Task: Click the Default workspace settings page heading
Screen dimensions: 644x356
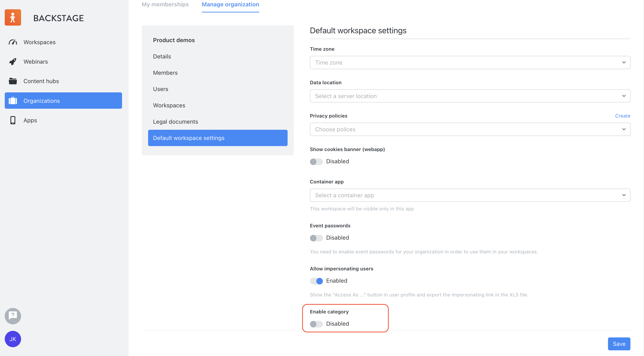Action: (358, 31)
